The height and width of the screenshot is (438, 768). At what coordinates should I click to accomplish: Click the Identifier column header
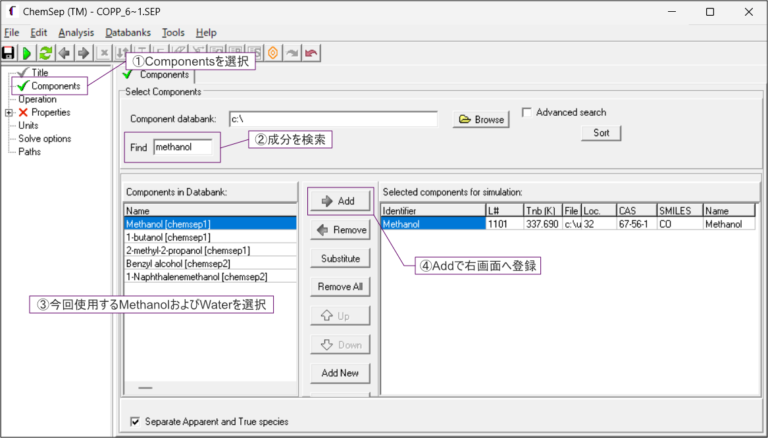[x=433, y=211]
